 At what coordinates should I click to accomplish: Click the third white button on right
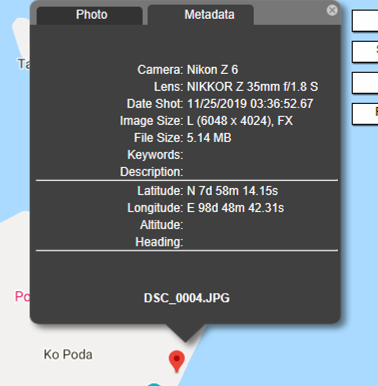(365, 83)
